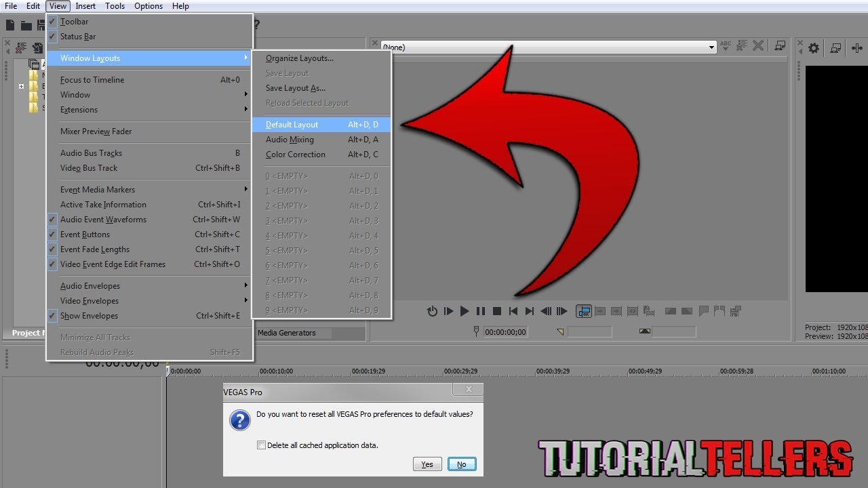Click the clear Trimmer history list icon
This screenshot has height=488, width=868.
point(742,46)
